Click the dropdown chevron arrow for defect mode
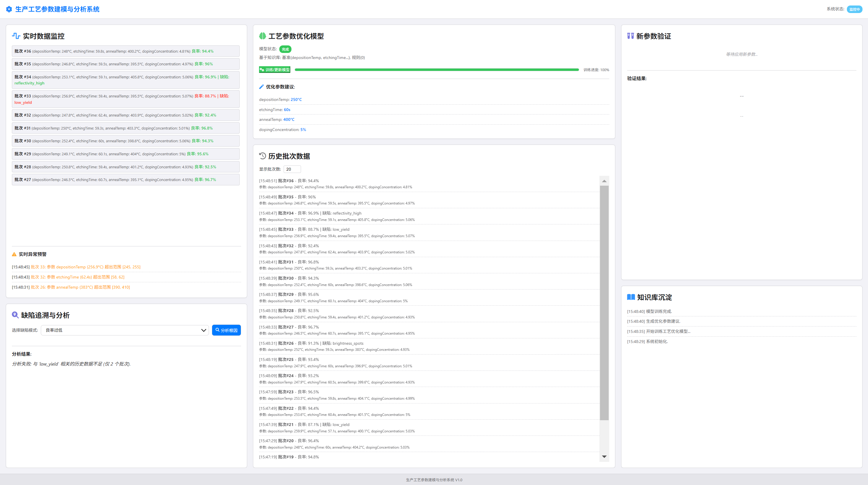868x485 pixels. 203,330
